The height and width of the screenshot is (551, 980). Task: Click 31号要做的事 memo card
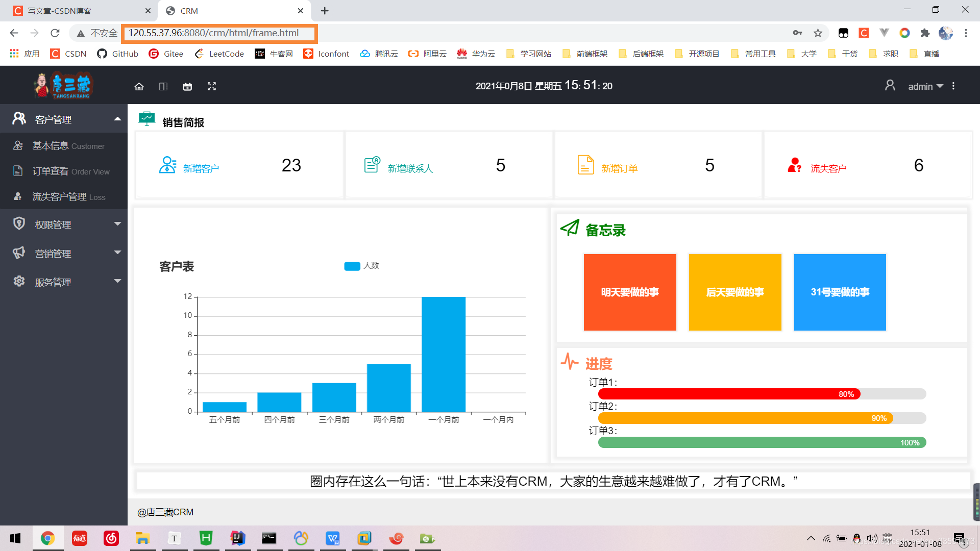[x=840, y=292]
